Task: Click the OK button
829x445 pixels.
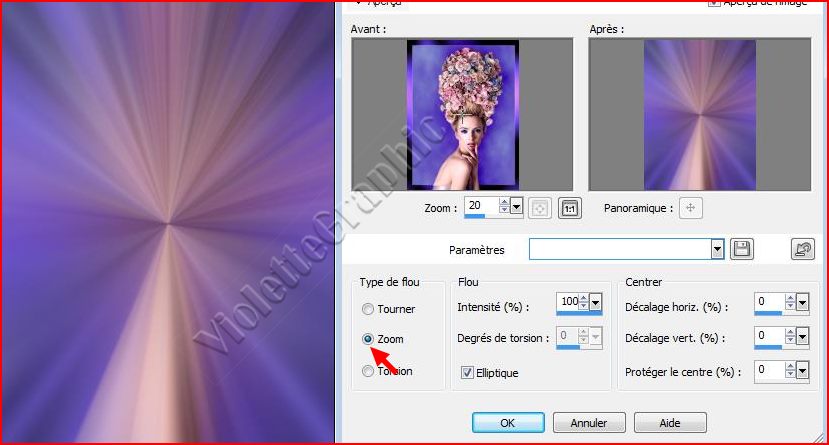Action: pyautogui.click(x=508, y=423)
